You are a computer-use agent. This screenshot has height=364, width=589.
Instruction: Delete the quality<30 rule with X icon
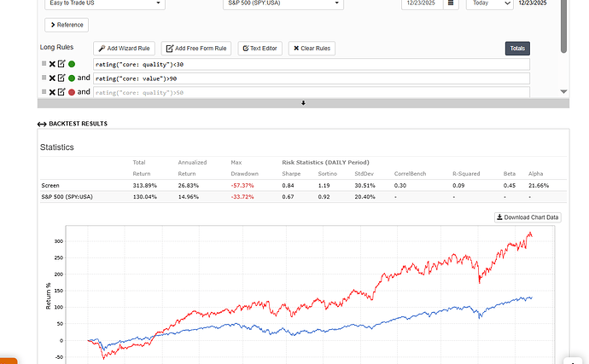(52, 64)
